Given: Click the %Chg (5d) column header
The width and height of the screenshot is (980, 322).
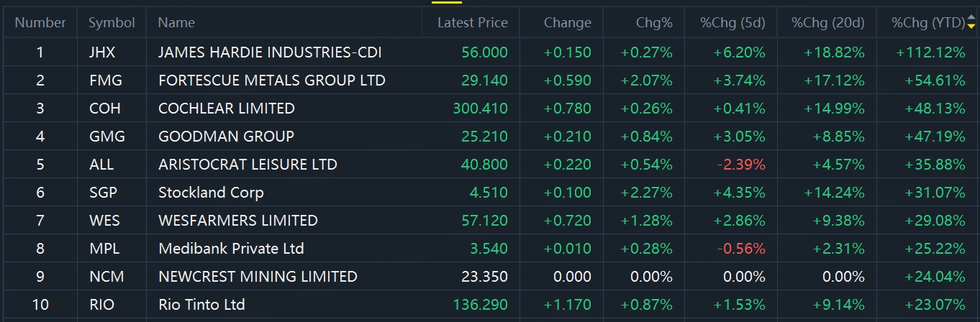Looking at the screenshot, I should click(732, 23).
